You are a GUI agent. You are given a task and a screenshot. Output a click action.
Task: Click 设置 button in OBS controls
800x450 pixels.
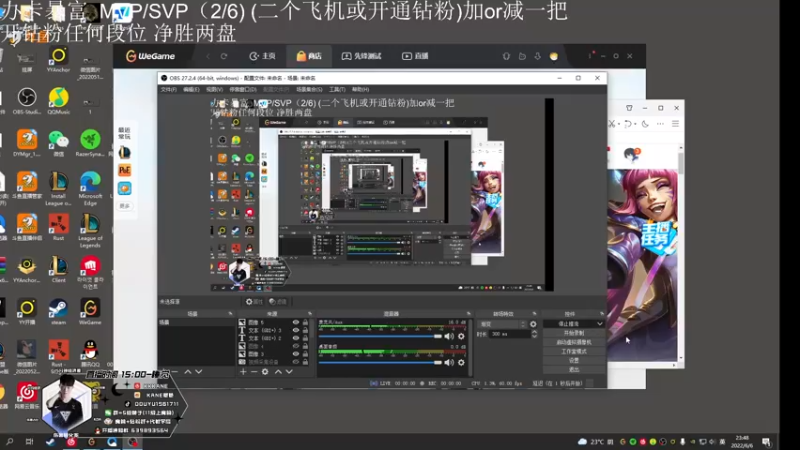(x=574, y=360)
